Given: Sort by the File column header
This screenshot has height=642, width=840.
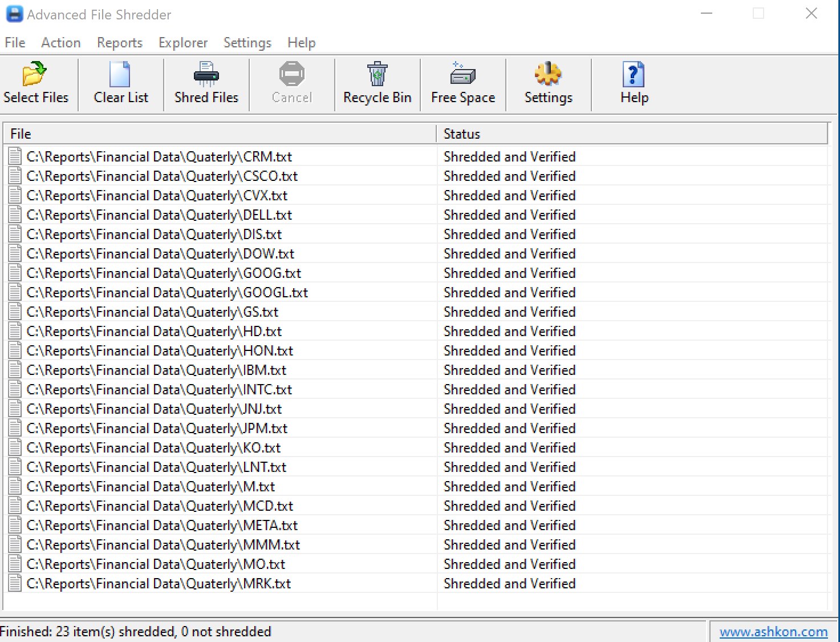Looking at the screenshot, I should [x=220, y=134].
